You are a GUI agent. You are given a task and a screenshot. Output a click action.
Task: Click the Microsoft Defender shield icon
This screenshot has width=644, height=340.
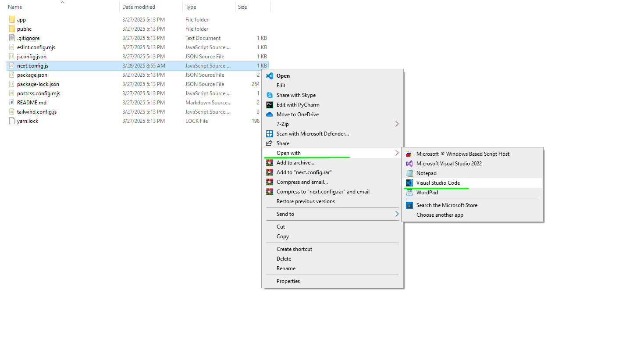coord(270,134)
